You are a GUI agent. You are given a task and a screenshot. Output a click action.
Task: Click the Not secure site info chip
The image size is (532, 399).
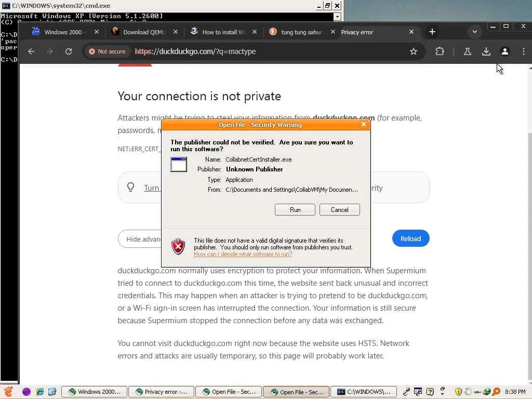click(x=107, y=51)
